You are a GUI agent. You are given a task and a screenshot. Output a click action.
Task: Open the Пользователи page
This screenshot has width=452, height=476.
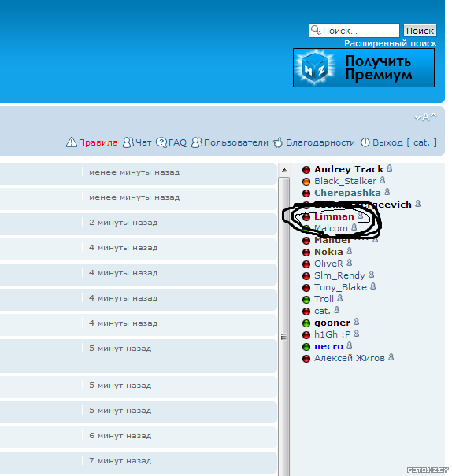point(230,142)
